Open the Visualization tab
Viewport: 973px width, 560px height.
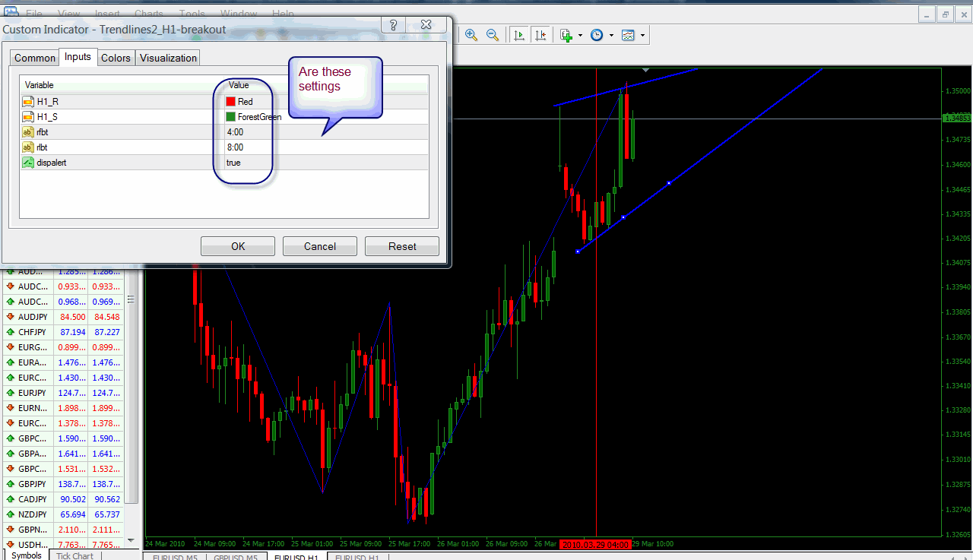(168, 58)
